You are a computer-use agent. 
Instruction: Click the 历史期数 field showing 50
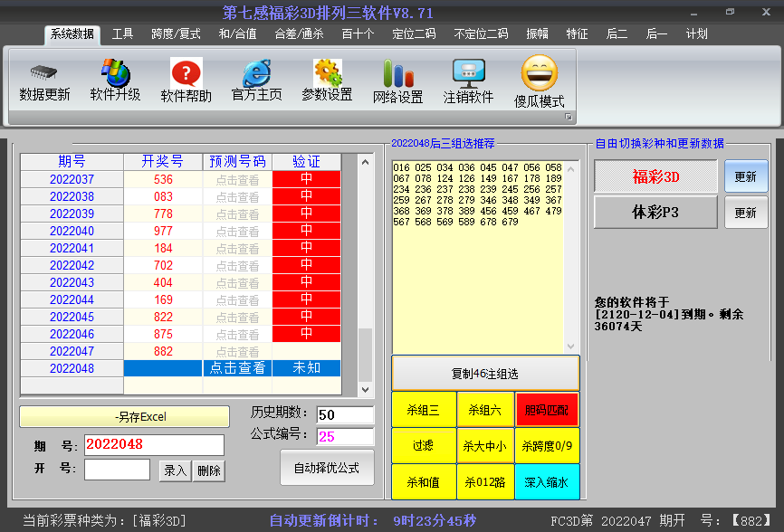pos(346,414)
